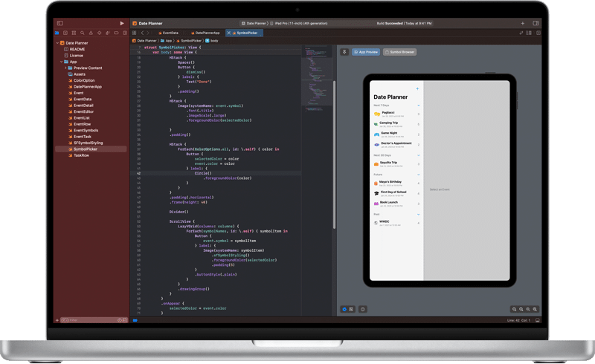
Task: Choose the Date Planner scheme
Action: pyautogui.click(x=254, y=23)
